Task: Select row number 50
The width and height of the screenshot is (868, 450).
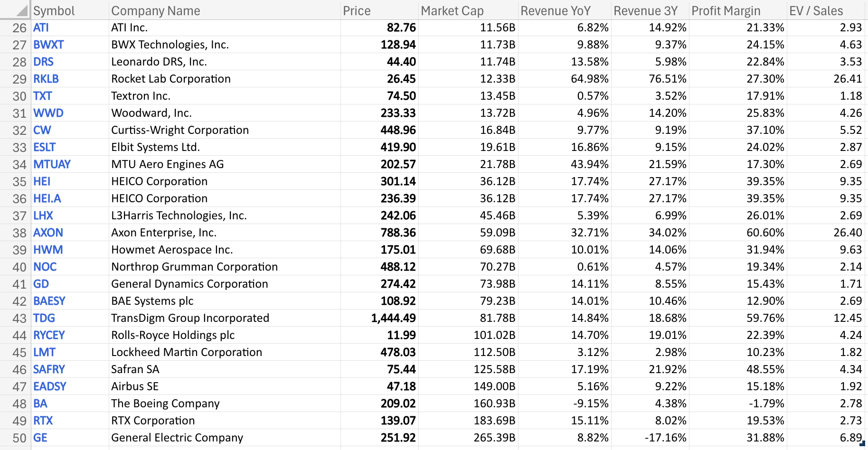Action: coord(19,438)
